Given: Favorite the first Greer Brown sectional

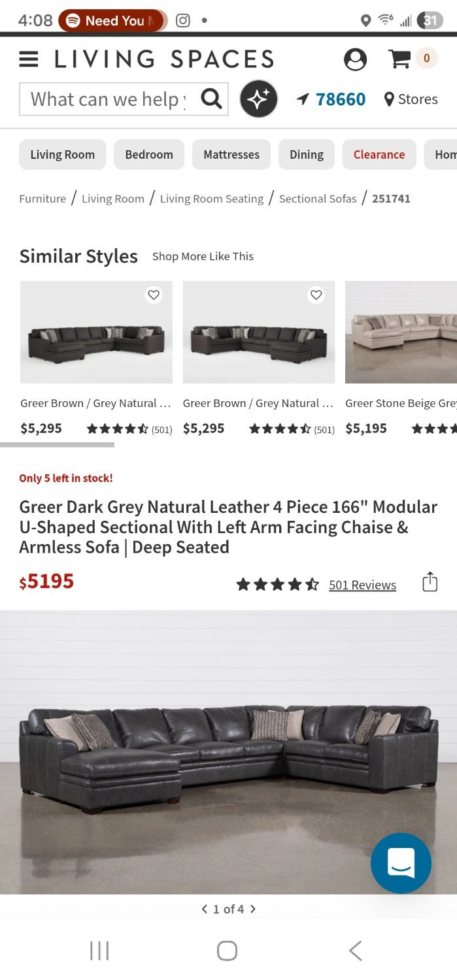Looking at the screenshot, I should (x=153, y=295).
